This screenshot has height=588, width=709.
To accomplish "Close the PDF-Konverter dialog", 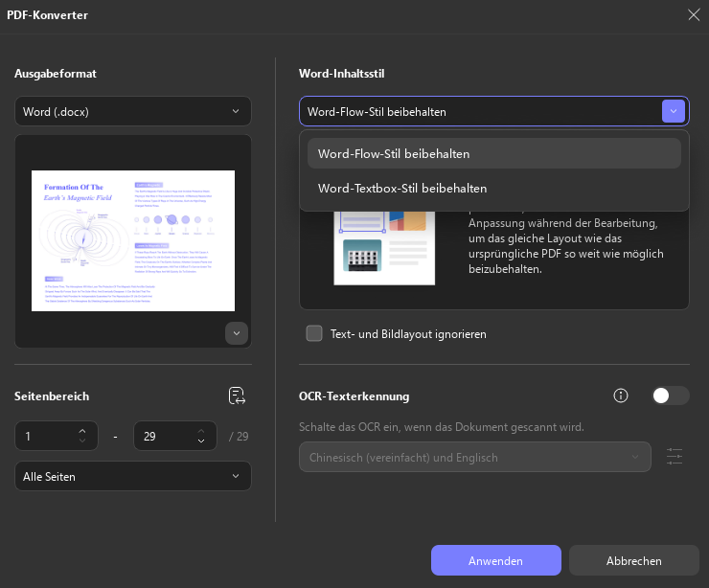I will click(694, 15).
